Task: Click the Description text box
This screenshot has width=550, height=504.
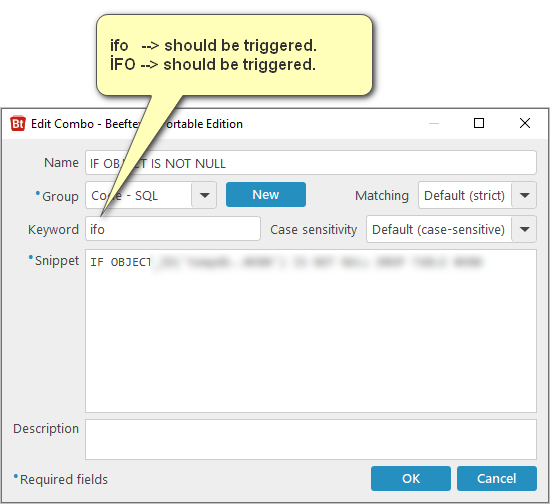Action: (x=311, y=439)
